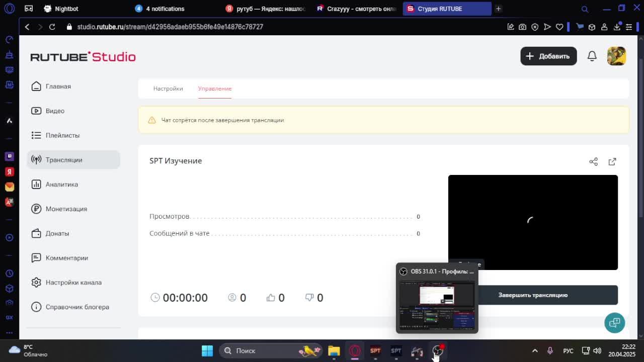Open the weather widget showing 8°C
The height and width of the screenshot is (362, 644).
tap(28, 350)
